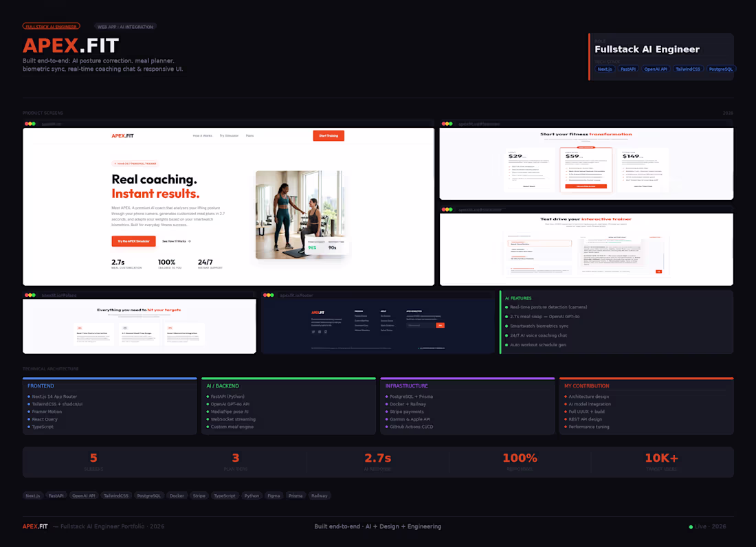Click the 'AI / BACKEND' card header

pos(223,386)
